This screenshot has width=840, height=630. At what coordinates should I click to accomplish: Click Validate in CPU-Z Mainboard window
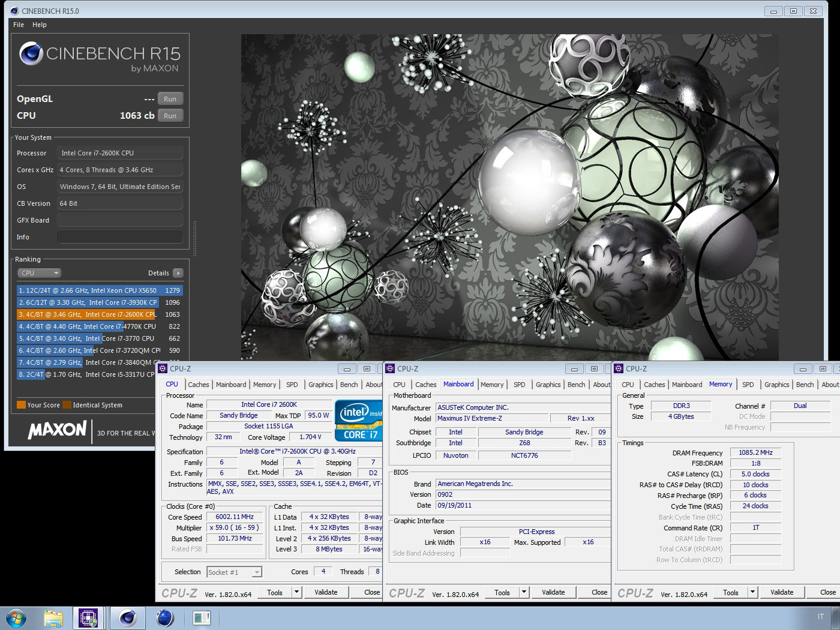point(553,592)
